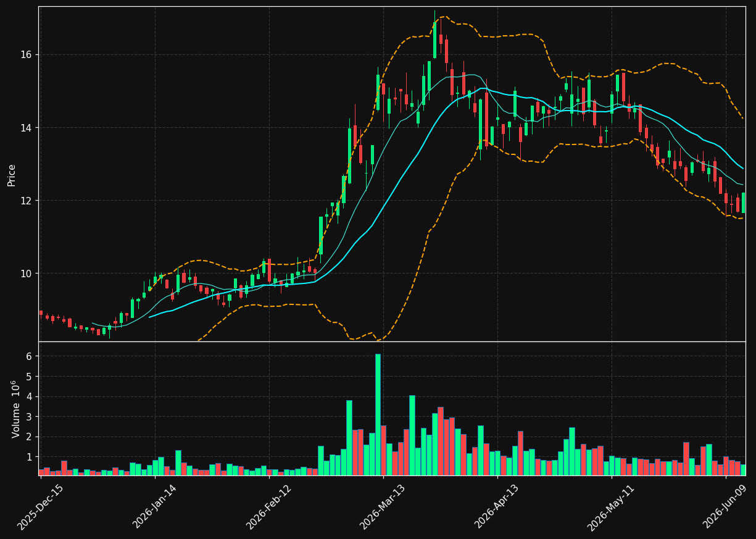
Task: Click the green volume bar reaching 4 million
Action: 412,435
